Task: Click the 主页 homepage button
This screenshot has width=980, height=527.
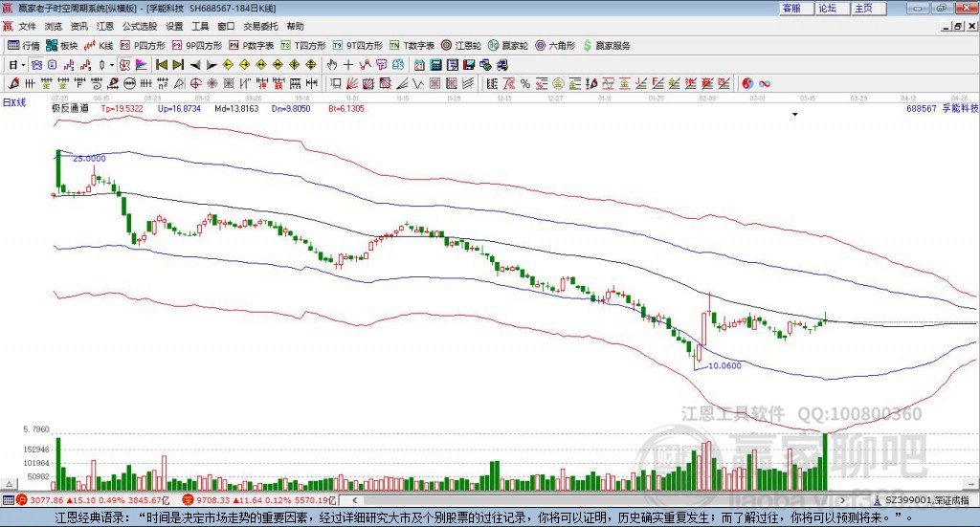Action: tap(869, 8)
